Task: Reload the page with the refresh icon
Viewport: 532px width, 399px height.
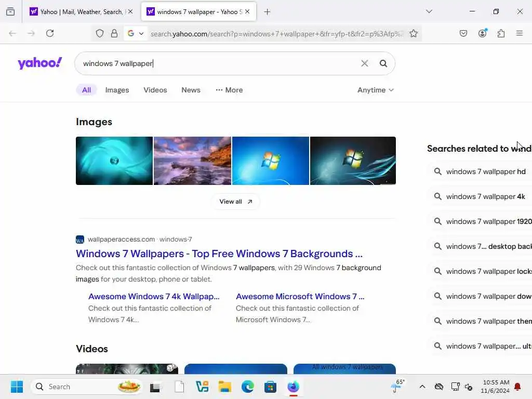Action: [50, 33]
